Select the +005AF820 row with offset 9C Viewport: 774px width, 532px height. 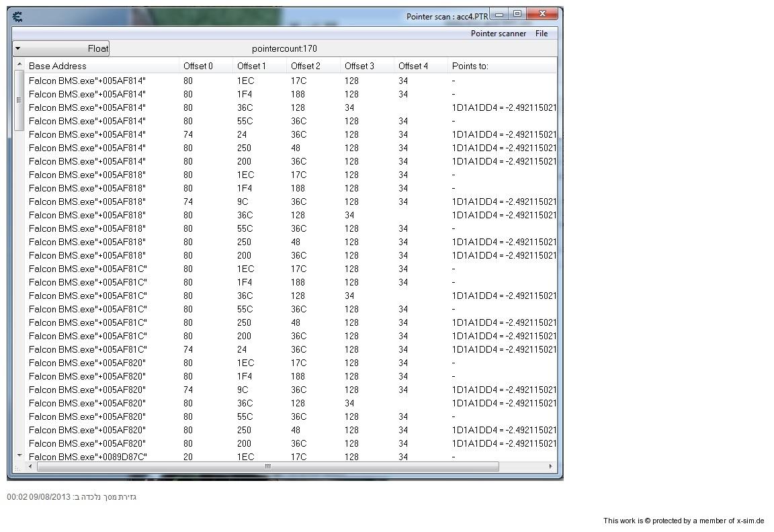coord(87,390)
